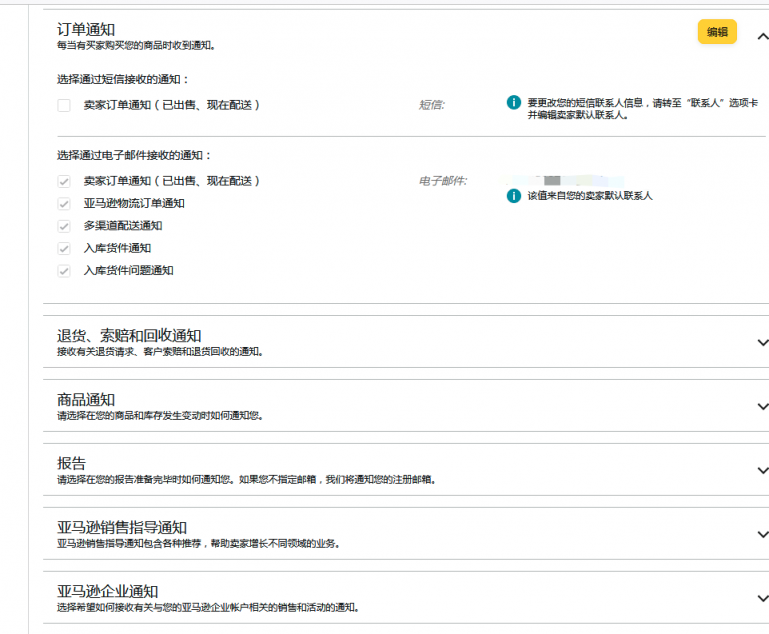Expand the 亚马逊销售指导通知 section chevron
This screenshot has width=769, height=634.
tap(762, 534)
